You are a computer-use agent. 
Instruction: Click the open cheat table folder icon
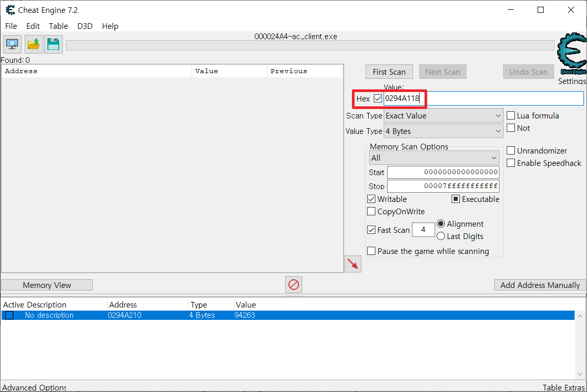pos(33,44)
